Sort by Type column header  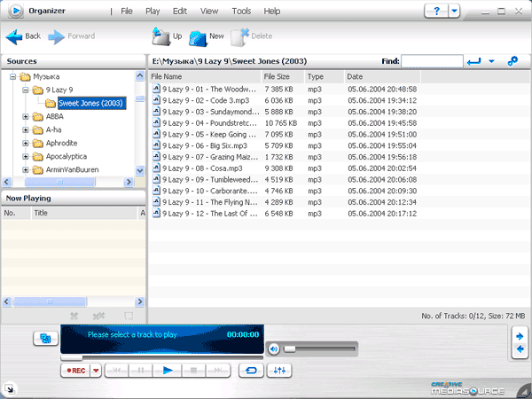tap(324, 76)
